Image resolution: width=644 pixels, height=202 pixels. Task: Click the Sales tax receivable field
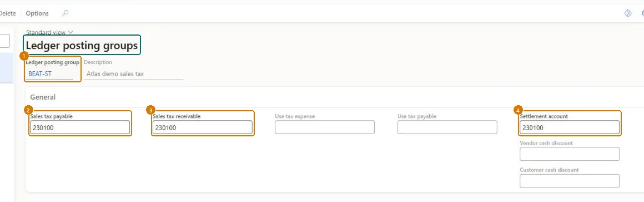click(202, 127)
